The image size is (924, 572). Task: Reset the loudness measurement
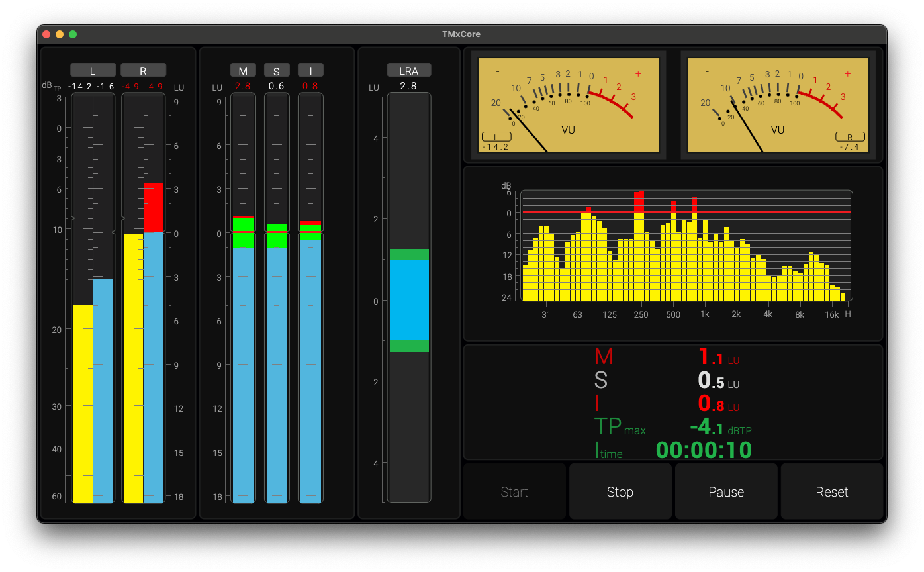point(831,492)
